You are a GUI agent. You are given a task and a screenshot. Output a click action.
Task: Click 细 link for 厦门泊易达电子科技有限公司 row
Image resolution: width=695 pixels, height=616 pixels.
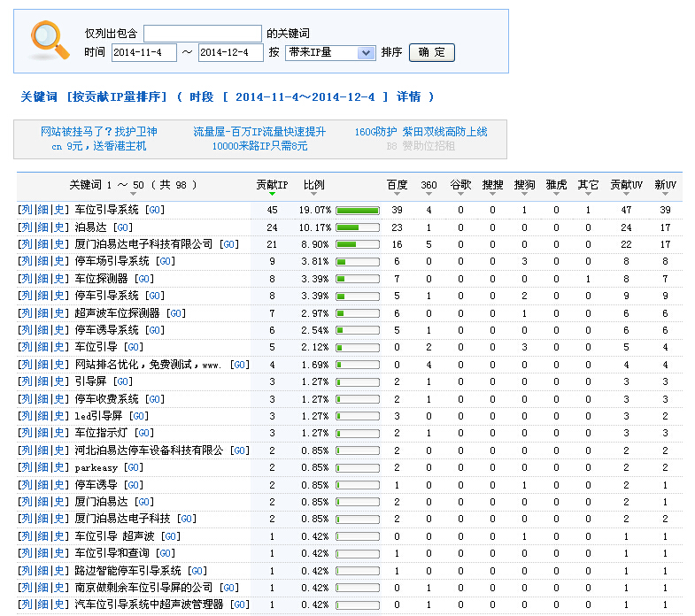(42, 244)
